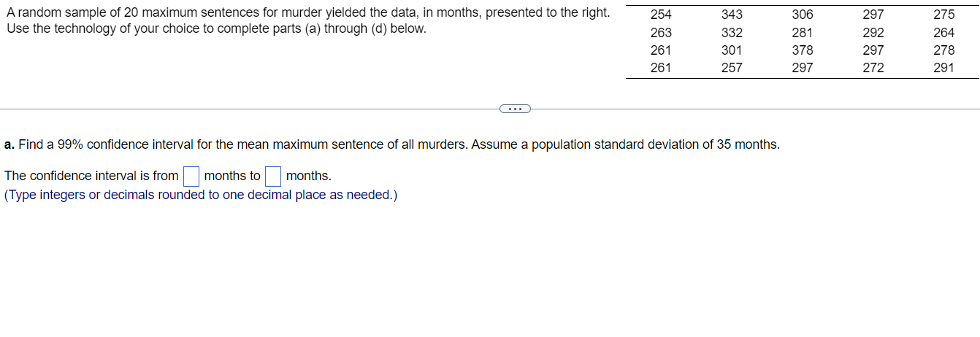
Task: Select data value 257 in the table
Action: pos(732,68)
